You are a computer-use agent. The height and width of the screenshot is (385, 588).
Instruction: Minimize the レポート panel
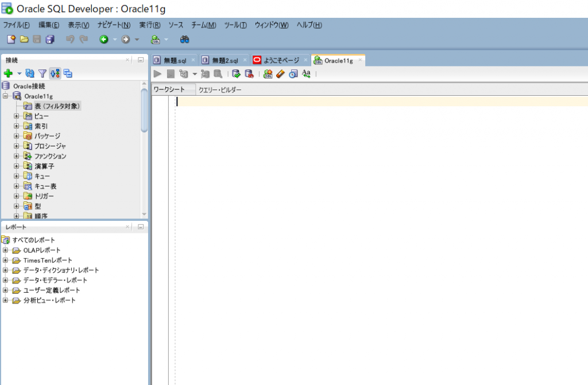point(141,227)
